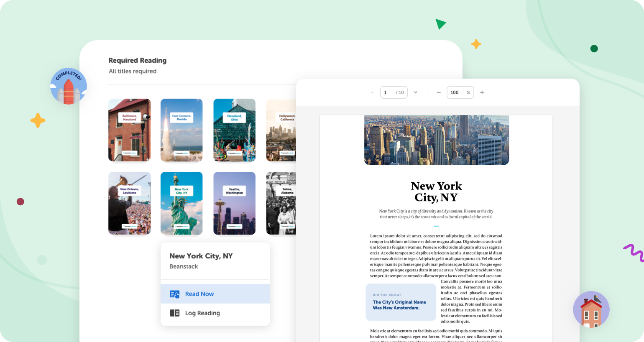This screenshot has height=342, width=644.
Task: Open the New Orleans, Louisiana book cover
Action: tap(130, 203)
